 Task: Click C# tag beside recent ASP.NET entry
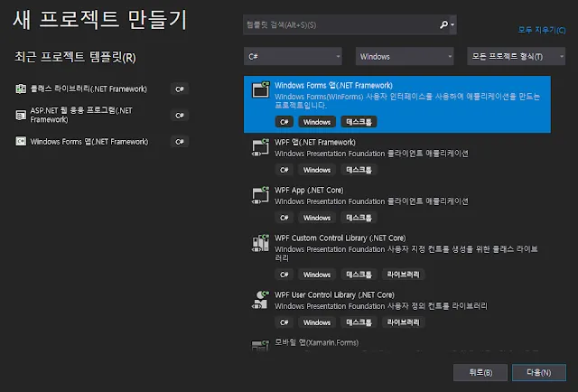pyautogui.click(x=180, y=116)
